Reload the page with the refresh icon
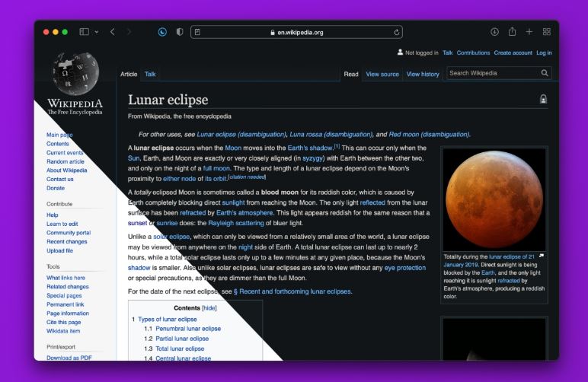Image resolution: width=588 pixels, height=382 pixels. (396, 32)
